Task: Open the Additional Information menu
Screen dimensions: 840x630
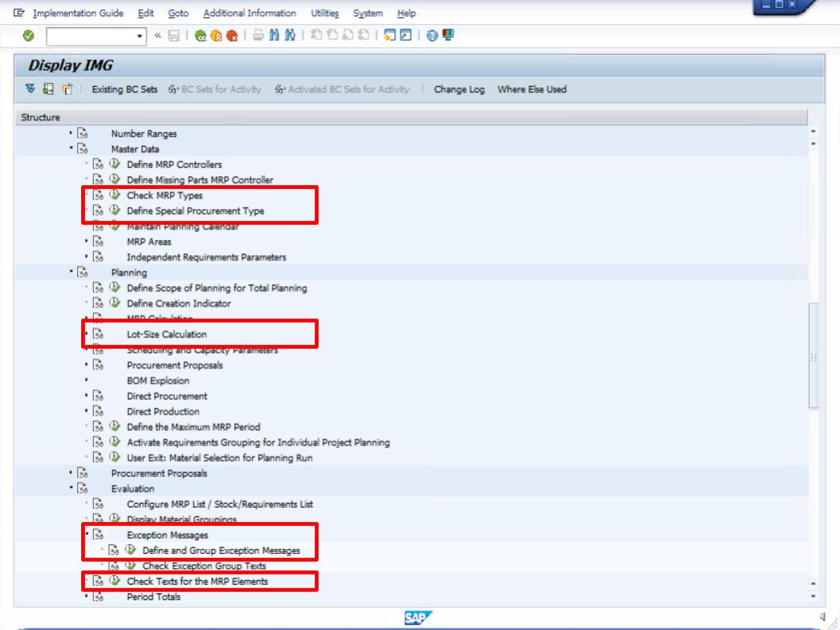Action: click(x=250, y=14)
